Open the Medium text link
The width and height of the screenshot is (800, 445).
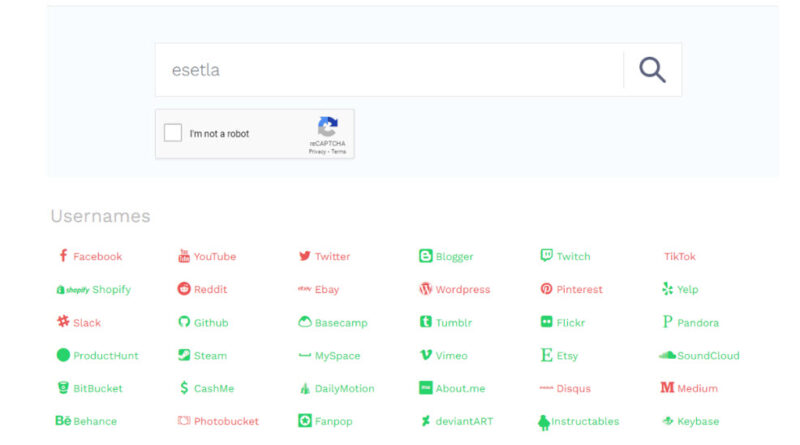click(x=697, y=388)
